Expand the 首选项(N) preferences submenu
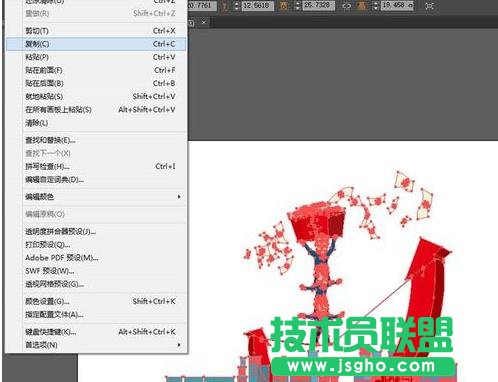The image size is (498, 382). click(x=96, y=345)
